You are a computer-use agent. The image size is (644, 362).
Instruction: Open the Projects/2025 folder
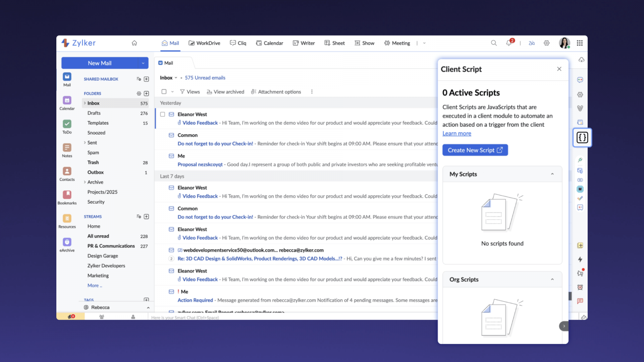coord(116,192)
